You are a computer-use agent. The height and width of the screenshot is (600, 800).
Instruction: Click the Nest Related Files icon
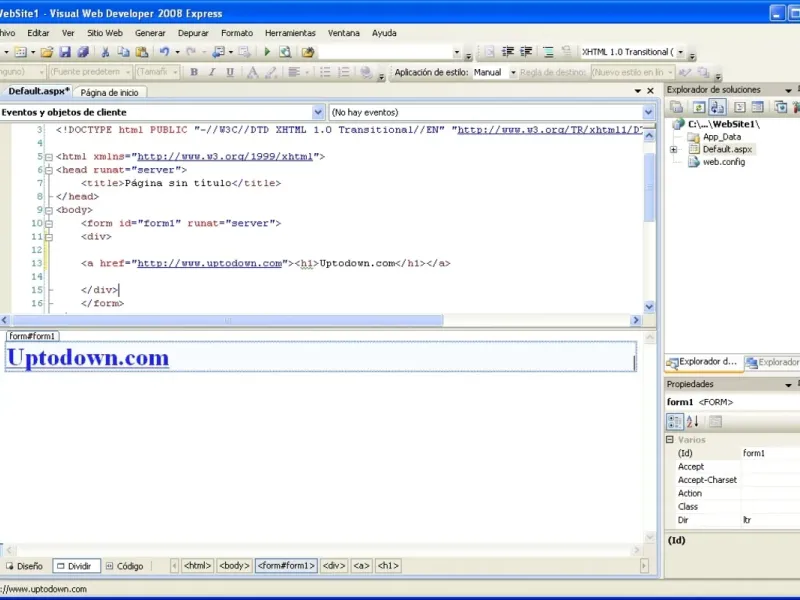tap(717, 107)
